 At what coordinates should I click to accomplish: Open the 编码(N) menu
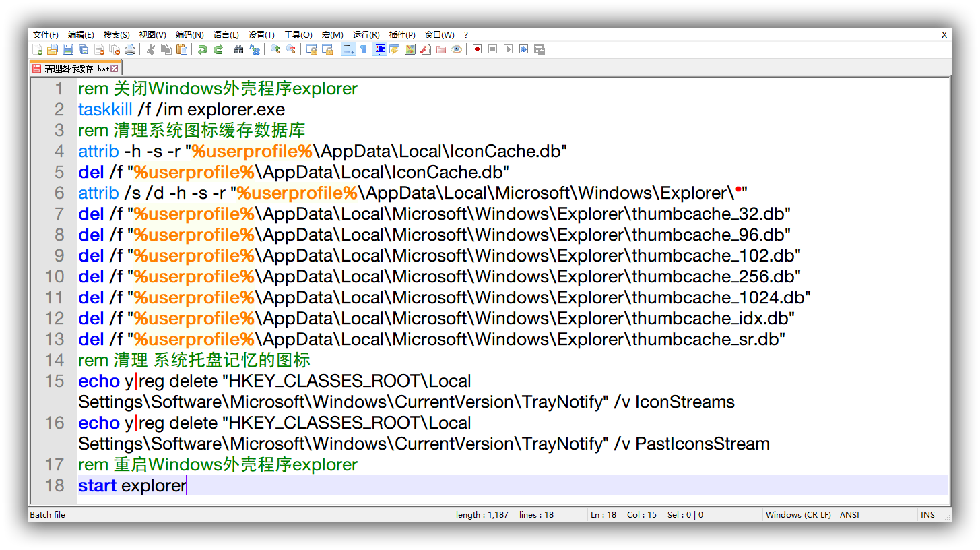pos(190,34)
